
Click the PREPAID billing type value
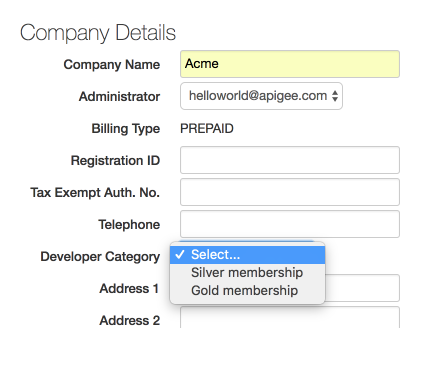coord(207,129)
